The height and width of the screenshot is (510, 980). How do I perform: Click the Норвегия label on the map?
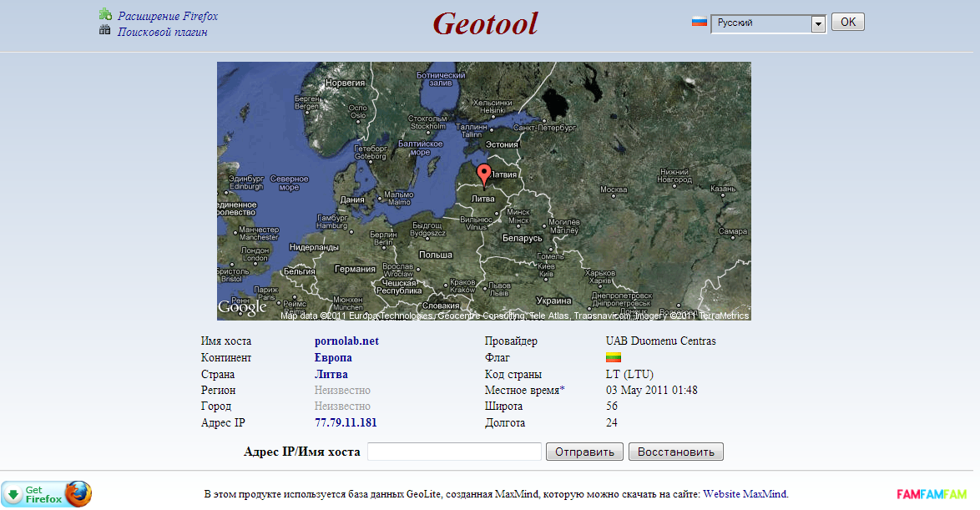point(345,83)
